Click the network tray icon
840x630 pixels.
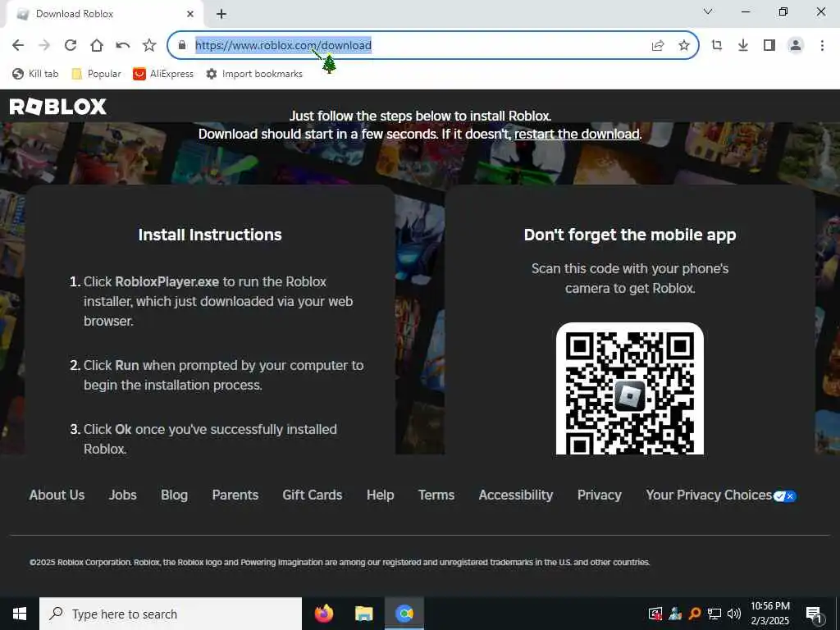point(714,614)
